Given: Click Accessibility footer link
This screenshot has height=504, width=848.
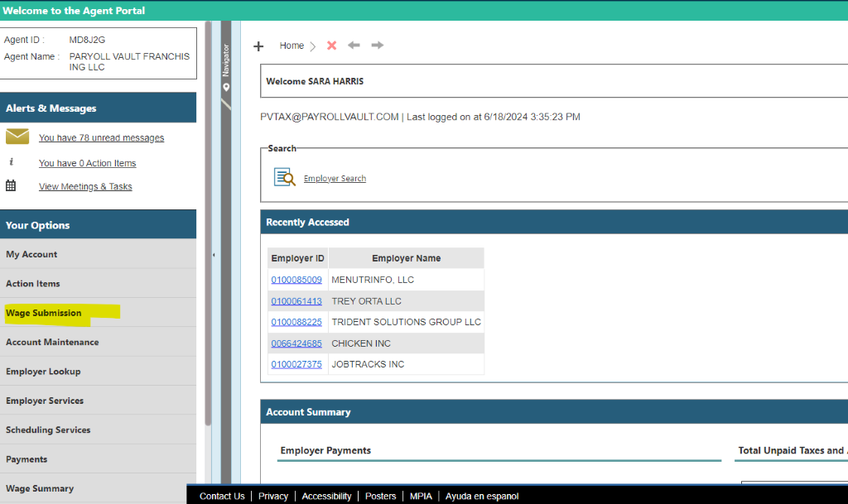Looking at the screenshot, I should click(326, 496).
